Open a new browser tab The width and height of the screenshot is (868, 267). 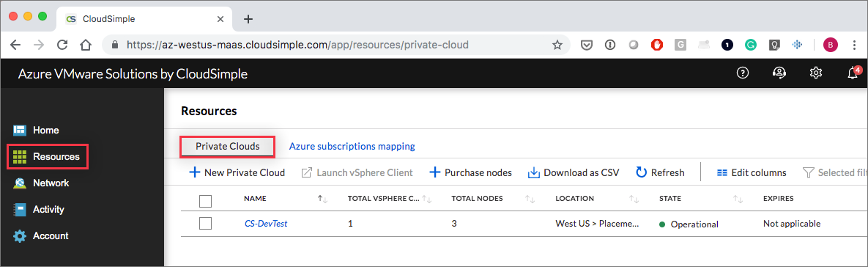(248, 19)
